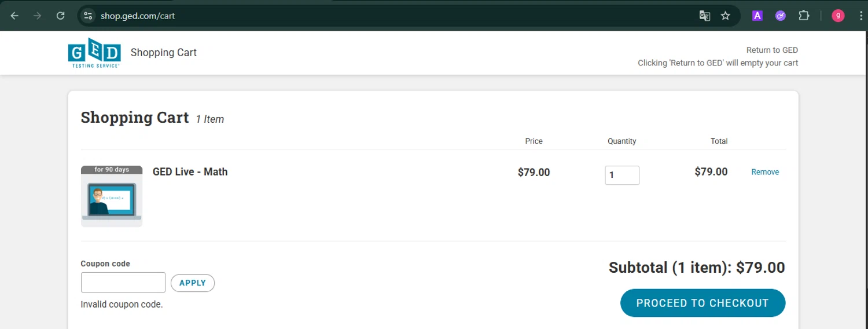This screenshot has width=868, height=329.
Task: Click the translate page icon
Action: tap(704, 16)
